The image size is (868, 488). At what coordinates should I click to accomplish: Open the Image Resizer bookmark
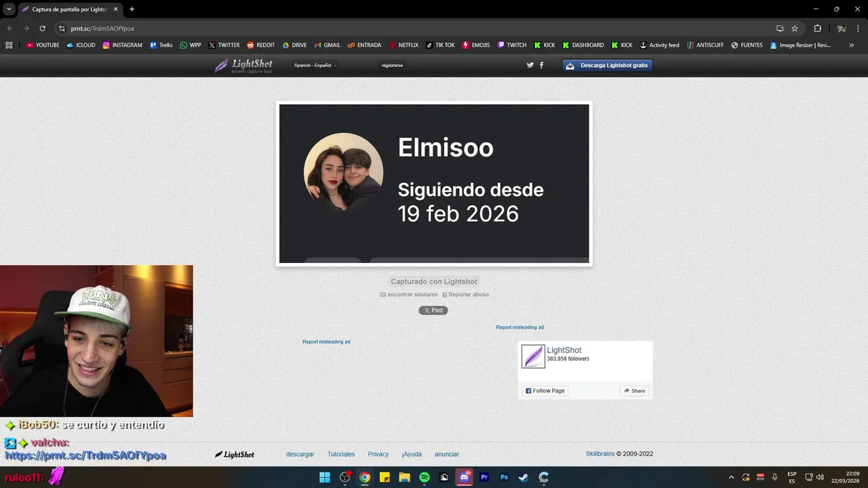(800, 45)
